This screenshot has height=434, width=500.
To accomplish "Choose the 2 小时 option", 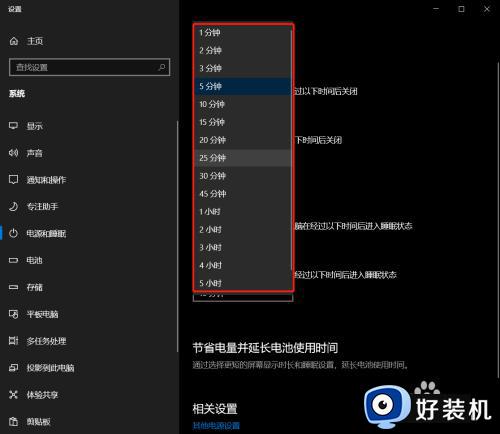I will pyautogui.click(x=242, y=230).
